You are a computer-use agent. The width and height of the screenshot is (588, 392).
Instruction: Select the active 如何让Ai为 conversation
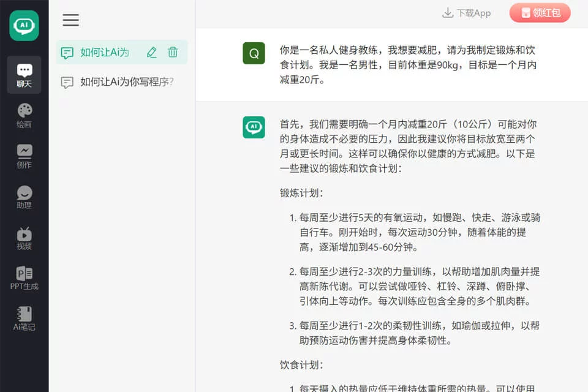121,52
